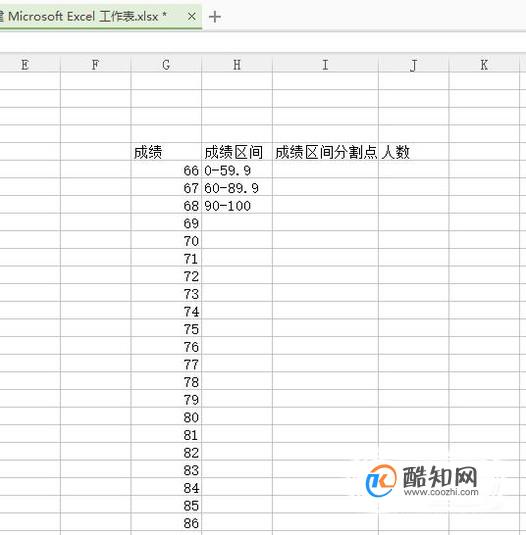Click the cell containing 60-89.9

[x=237, y=188]
